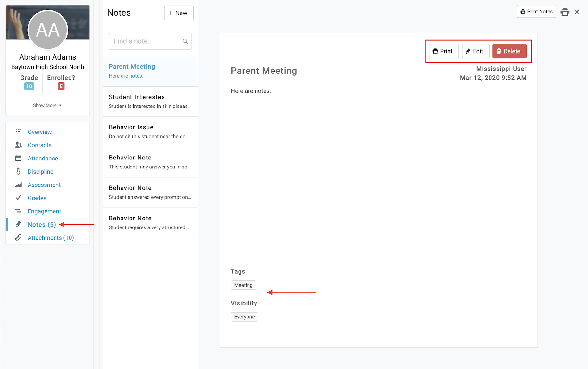Click the Contacts people icon

click(18, 145)
